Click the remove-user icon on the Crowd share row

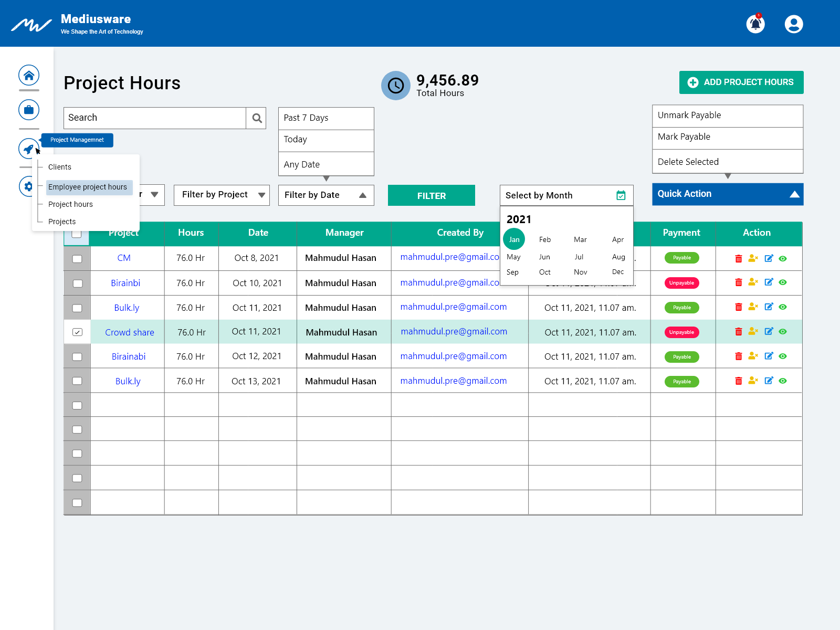(753, 332)
